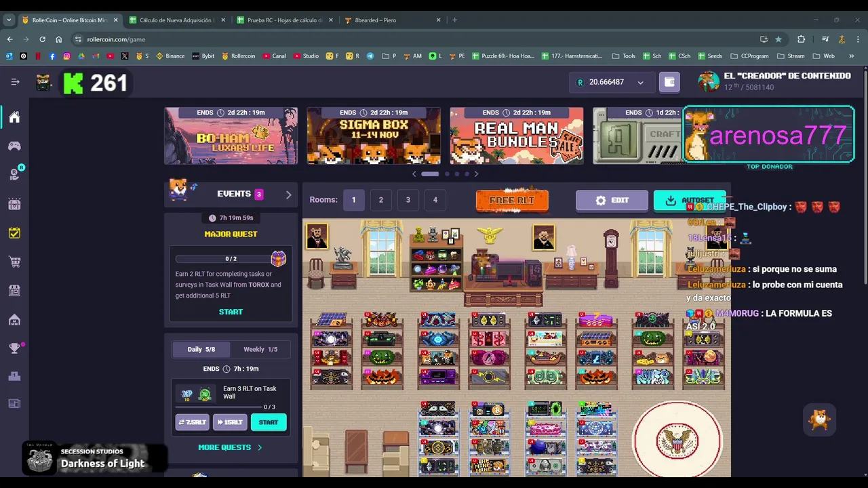Click install app icon in address bar

coord(764,39)
